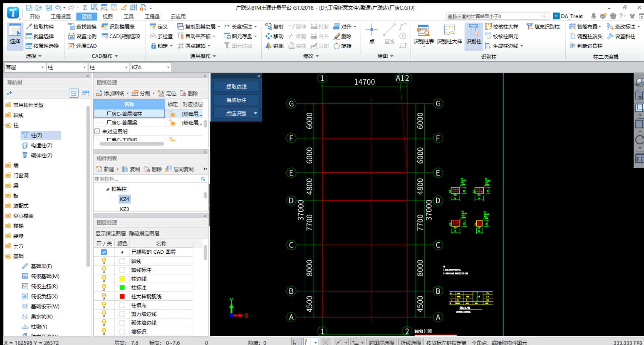Toggle visibility bulb for 轴线 layer
This screenshot has width=644, height=345.
[x=104, y=261]
